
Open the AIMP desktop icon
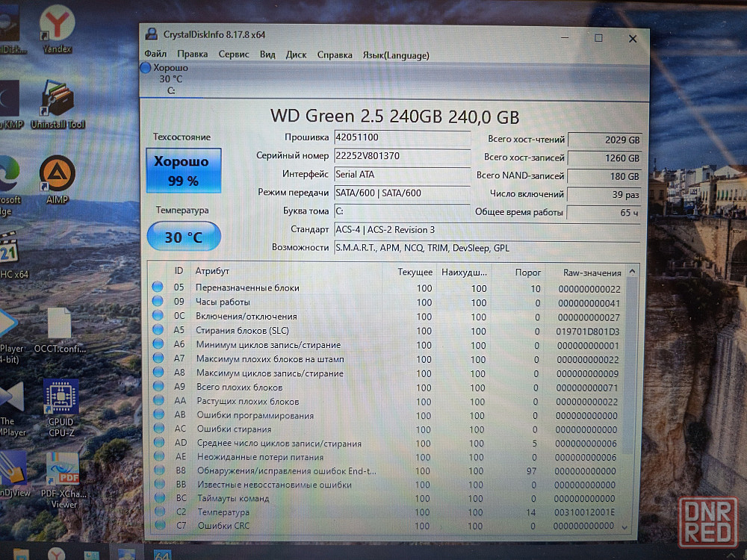click(58, 179)
